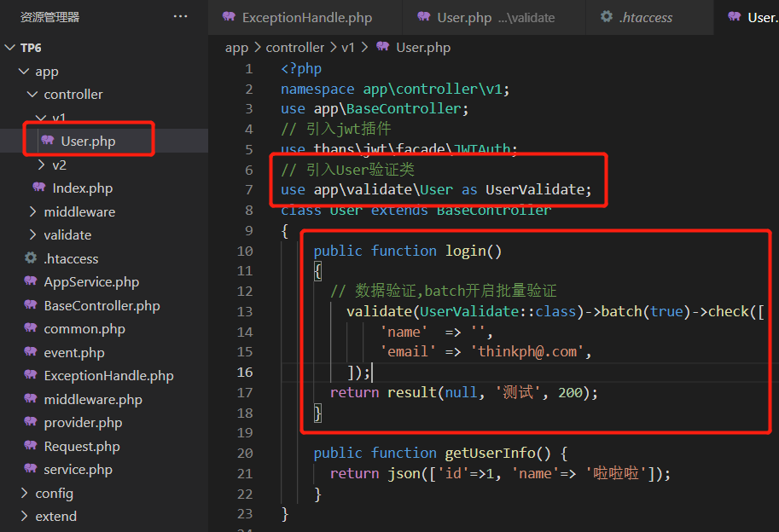Click the PHP icon beside Request.php
The image size is (779, 532).
(x=31, y=447)
